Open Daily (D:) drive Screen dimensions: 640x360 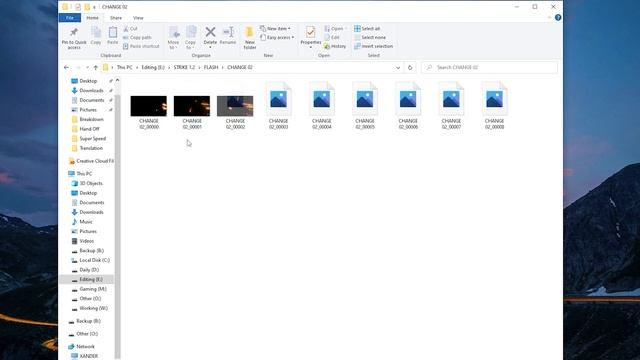point(85,270)
